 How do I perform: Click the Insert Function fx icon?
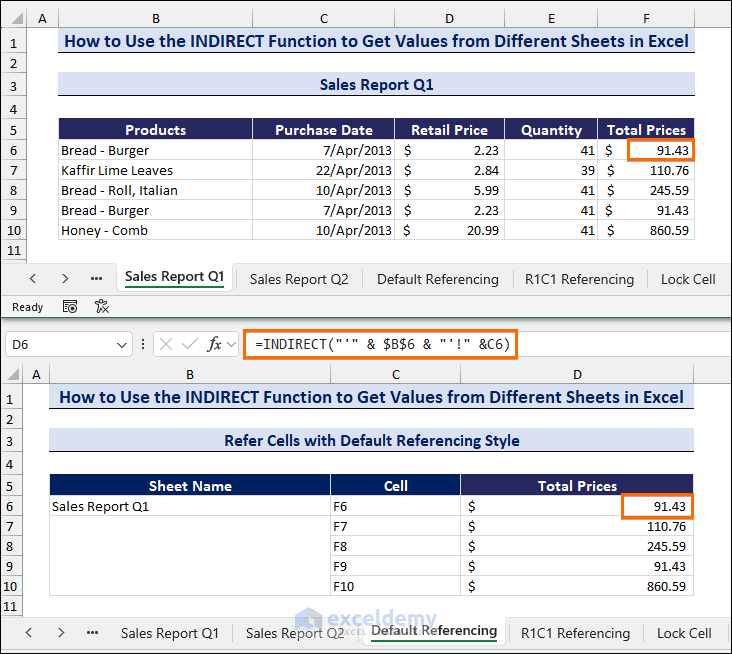214,344
